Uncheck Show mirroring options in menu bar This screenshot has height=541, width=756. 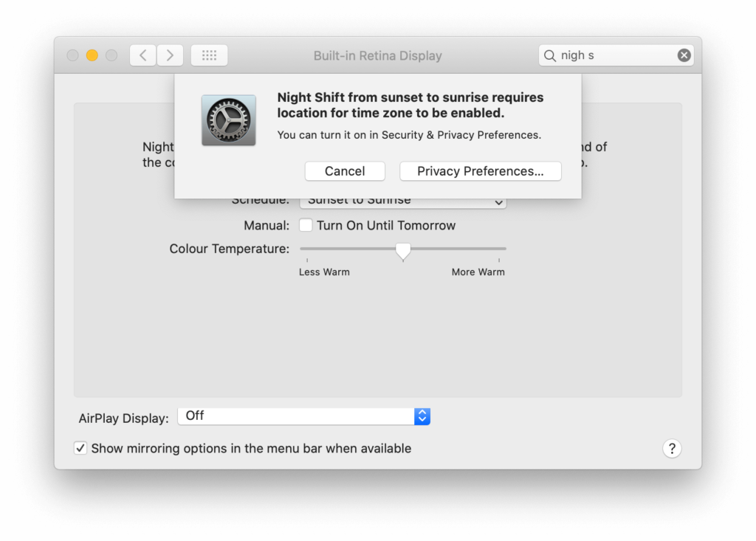point(80,448)
